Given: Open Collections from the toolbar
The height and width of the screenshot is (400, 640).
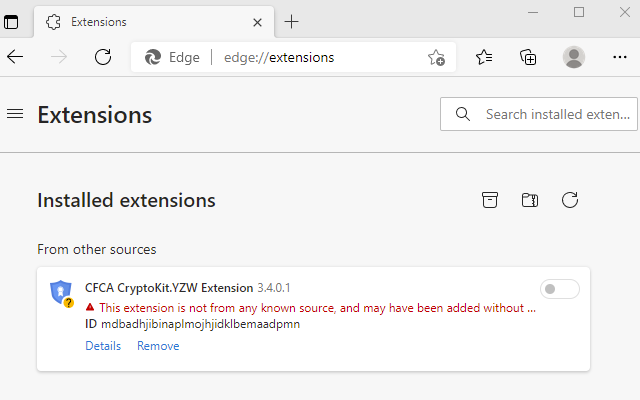Looking at the screenshot, I should coord(529,57).
